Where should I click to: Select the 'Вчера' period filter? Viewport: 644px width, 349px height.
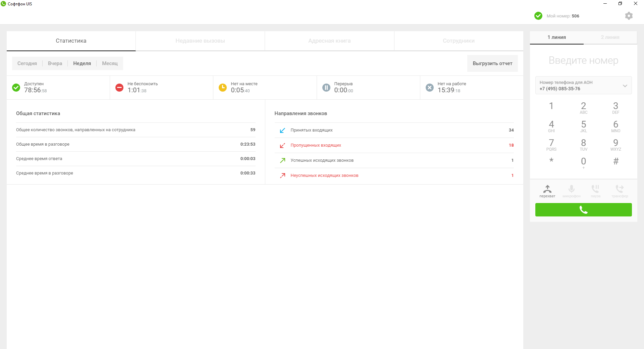coord(55,63)
